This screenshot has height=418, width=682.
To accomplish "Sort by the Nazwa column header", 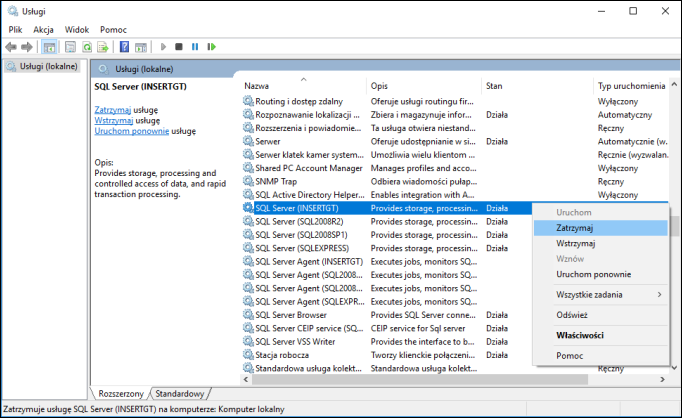I will coord(303,86).
